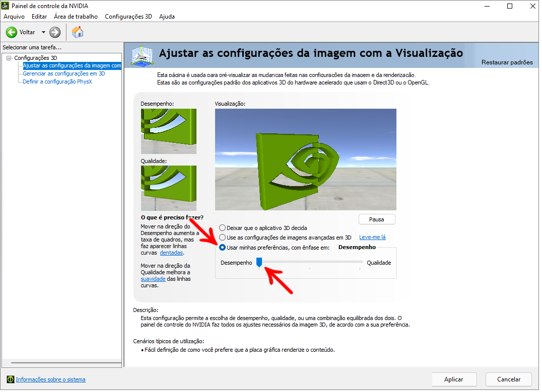Click the 'Descrição:' label
This screenshot has height=392, width=542.
(x=146, y=310)
